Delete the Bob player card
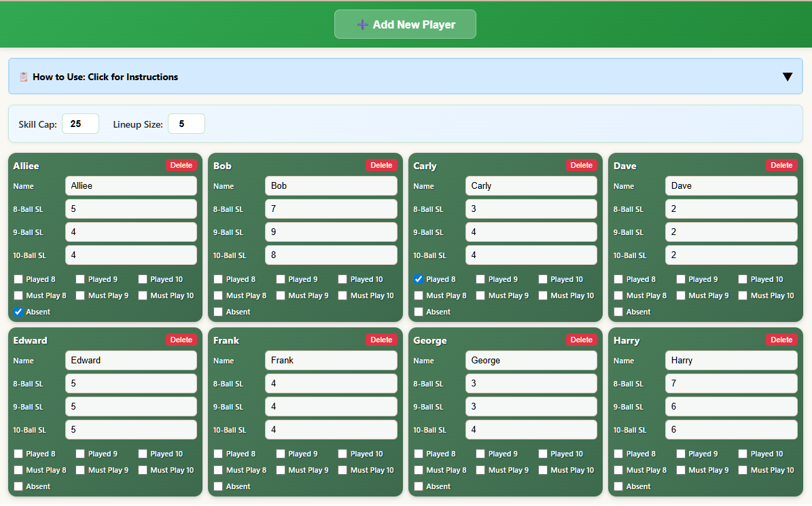The image size is (812, 506). pos(381,165)
